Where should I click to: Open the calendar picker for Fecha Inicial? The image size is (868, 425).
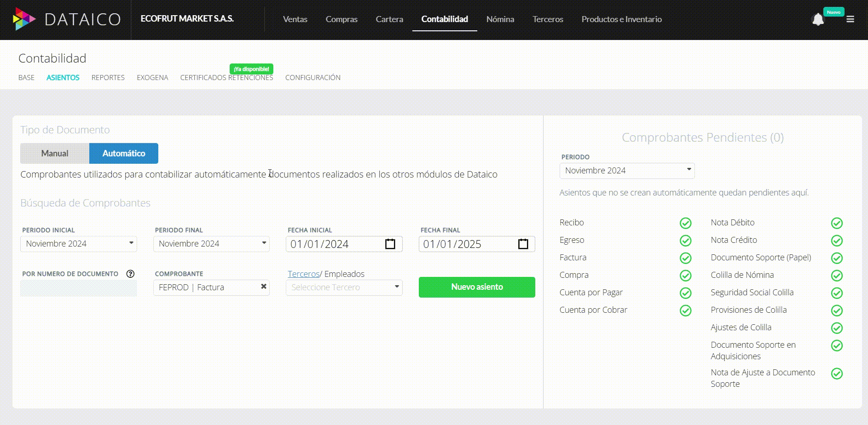(390, 244)
